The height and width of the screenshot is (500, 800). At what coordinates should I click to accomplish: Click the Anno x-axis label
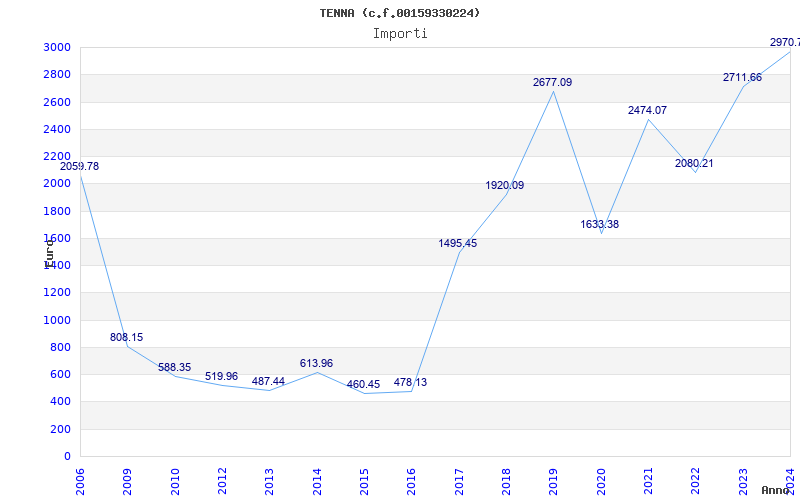click(x=777, y=490)
